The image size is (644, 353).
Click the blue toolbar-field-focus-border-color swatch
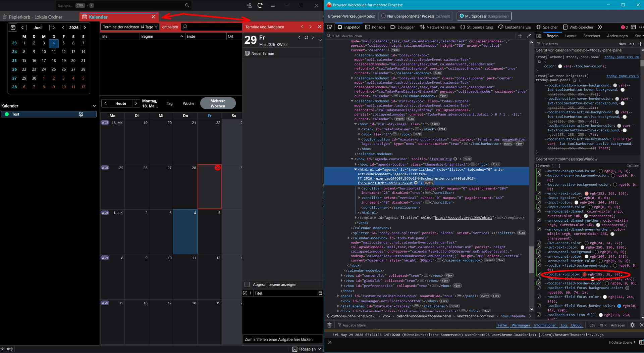619,306
